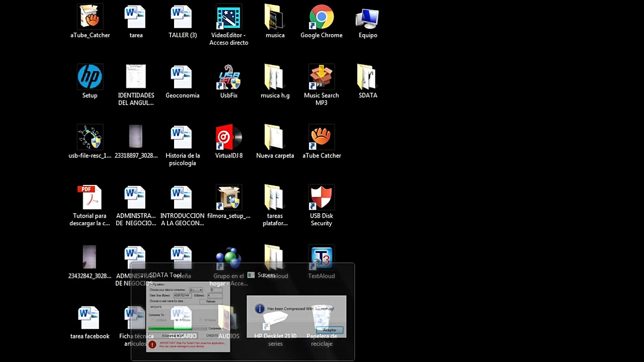Launch the VideoEditor shortcut

229,25
